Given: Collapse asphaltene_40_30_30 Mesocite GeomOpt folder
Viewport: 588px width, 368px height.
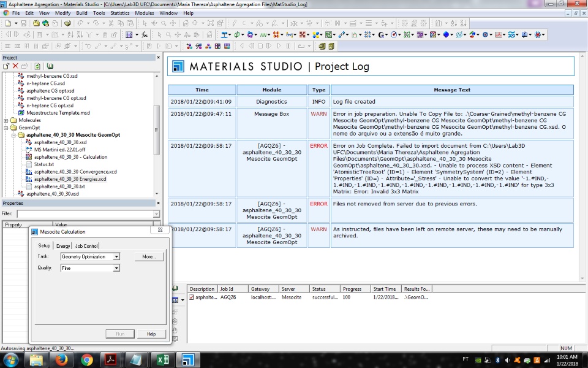Looking at the screenshot, I should (13, 135).
